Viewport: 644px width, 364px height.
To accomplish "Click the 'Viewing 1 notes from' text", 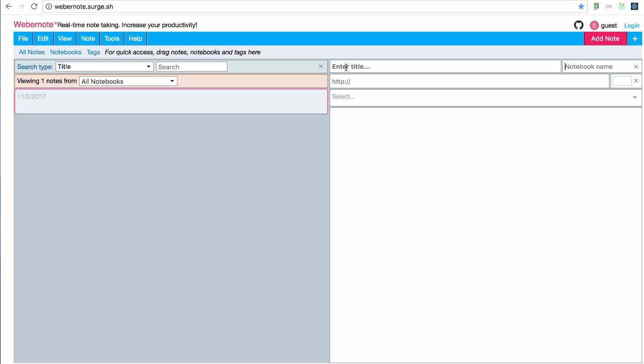I will pyautogui.click(x=47, y=81).
